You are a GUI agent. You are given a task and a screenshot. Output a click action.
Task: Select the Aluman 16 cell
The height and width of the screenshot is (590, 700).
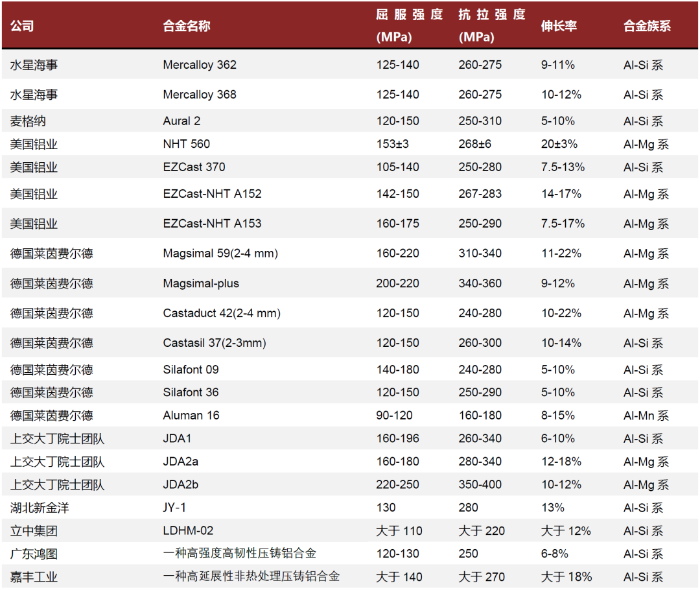[191, 416]
